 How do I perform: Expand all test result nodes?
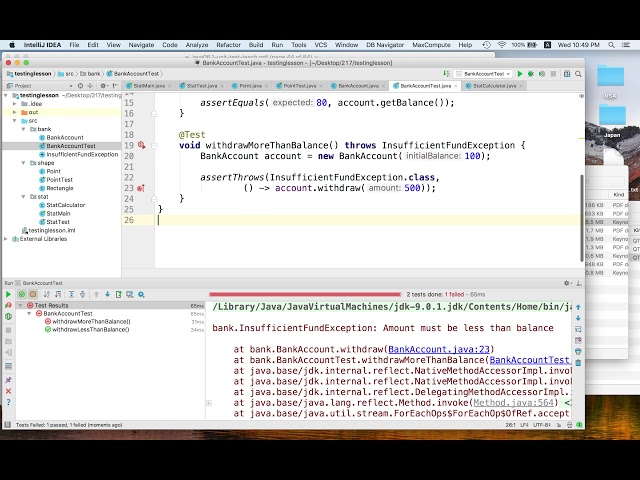[x=71, y=294]
